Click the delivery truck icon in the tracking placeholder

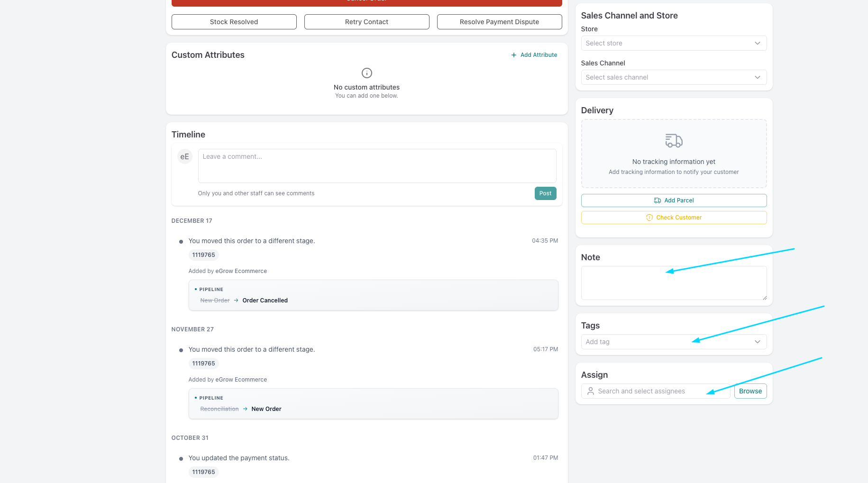[x=674, y=140]
